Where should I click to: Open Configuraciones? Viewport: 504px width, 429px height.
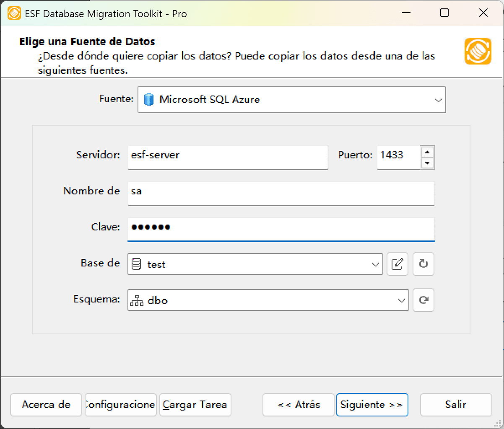tap(120, 405)
